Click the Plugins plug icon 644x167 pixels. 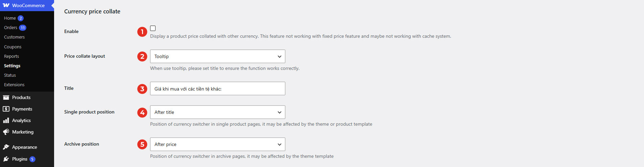[x=6, y=159]
